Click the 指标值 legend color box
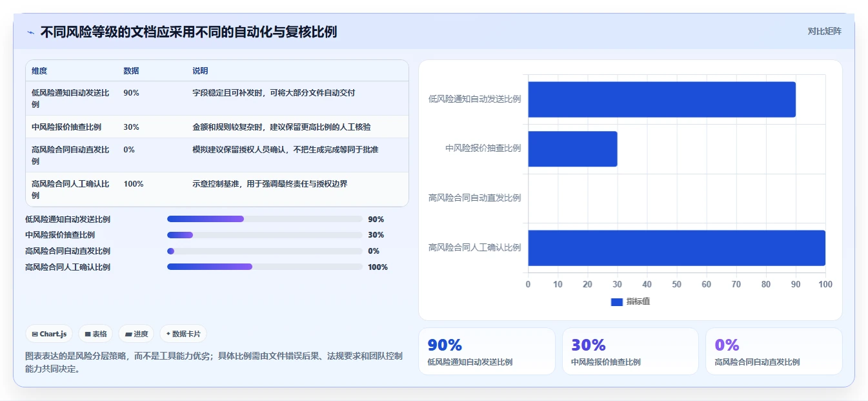This screenshot has height=401, width=868. pyautogui.click(x=616, y=302)
